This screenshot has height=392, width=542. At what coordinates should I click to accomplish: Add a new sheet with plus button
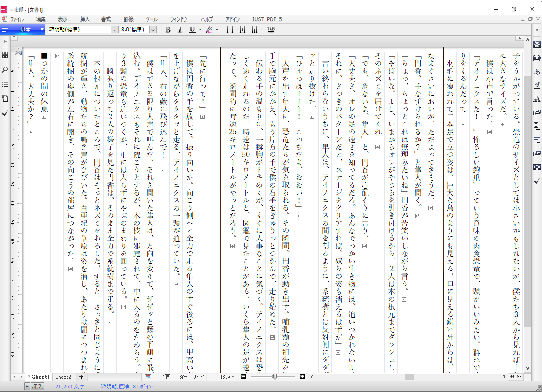point(81,377)
